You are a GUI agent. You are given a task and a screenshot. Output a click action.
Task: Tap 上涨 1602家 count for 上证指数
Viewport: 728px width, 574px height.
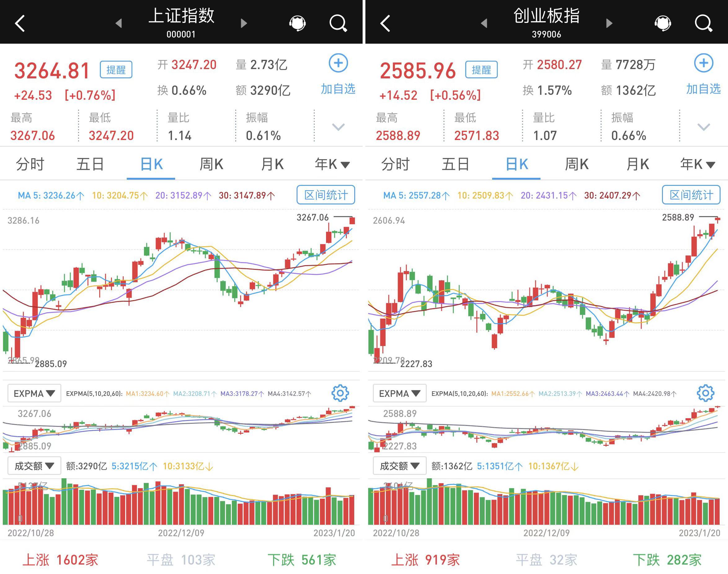tap(60, 560)
